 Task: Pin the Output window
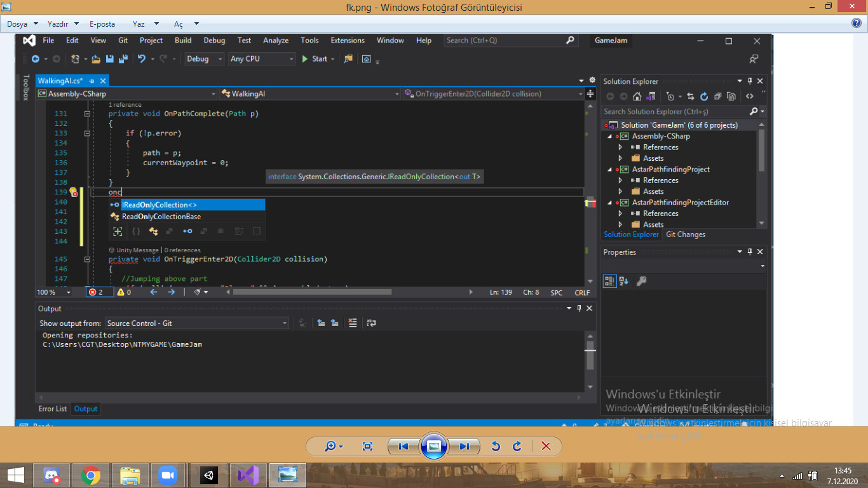pyautogui.click(x=578, y=308)
